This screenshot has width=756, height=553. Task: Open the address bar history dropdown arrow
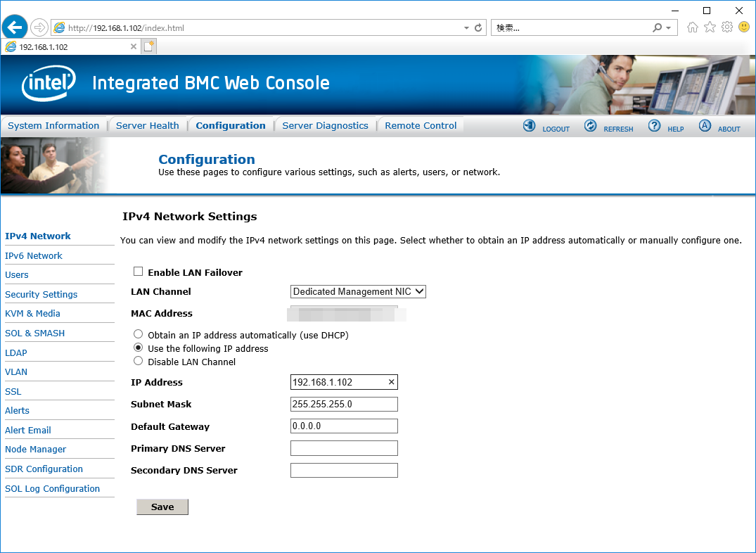coord(466,28)
